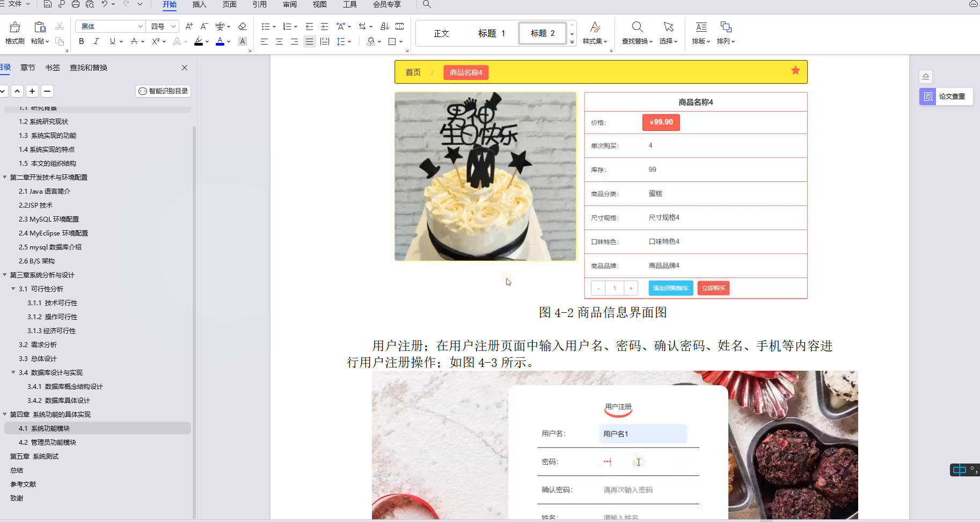Screen dimensions: 980x522
Task: Click the Copy icon below scissors
Action: pyautogui.click(x=60, y=41)
